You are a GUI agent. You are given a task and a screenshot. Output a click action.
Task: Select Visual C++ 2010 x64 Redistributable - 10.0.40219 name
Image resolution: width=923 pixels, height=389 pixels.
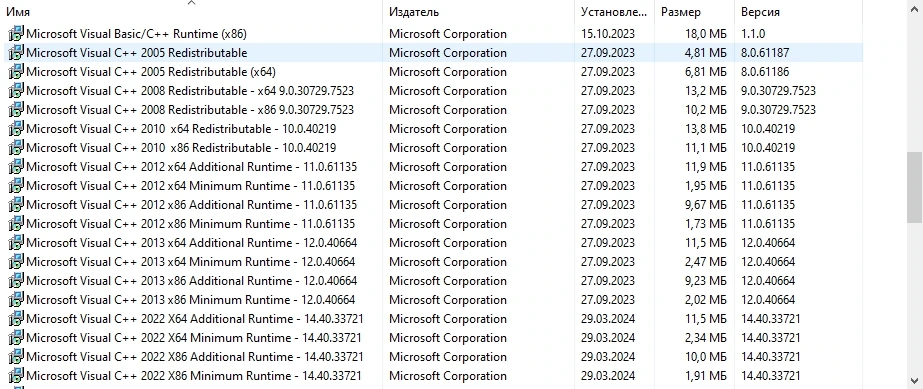[181, 128]
